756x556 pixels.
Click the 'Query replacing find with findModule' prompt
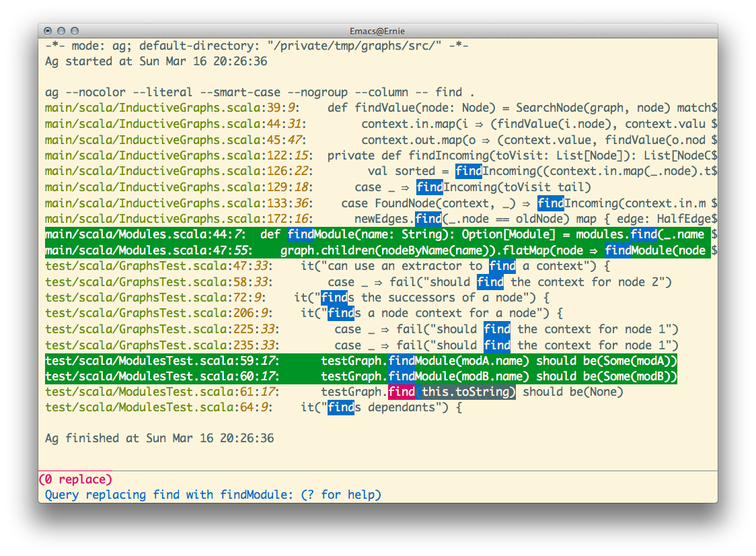tap(213, 495)
